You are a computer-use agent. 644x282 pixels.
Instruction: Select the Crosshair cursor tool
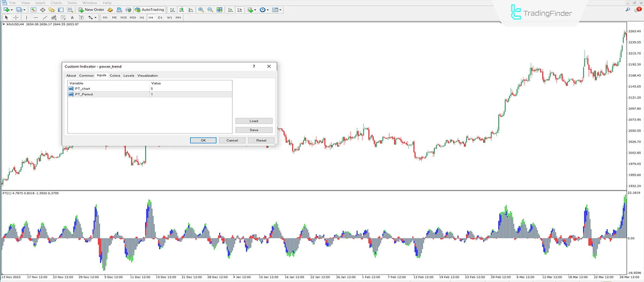click(16, 17)
